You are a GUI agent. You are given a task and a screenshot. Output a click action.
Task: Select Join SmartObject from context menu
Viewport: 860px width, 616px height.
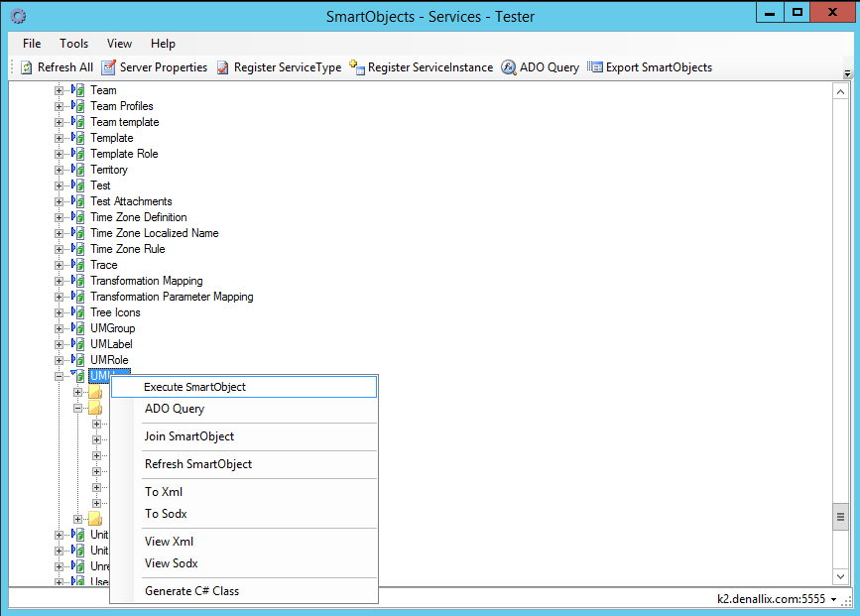244,436
